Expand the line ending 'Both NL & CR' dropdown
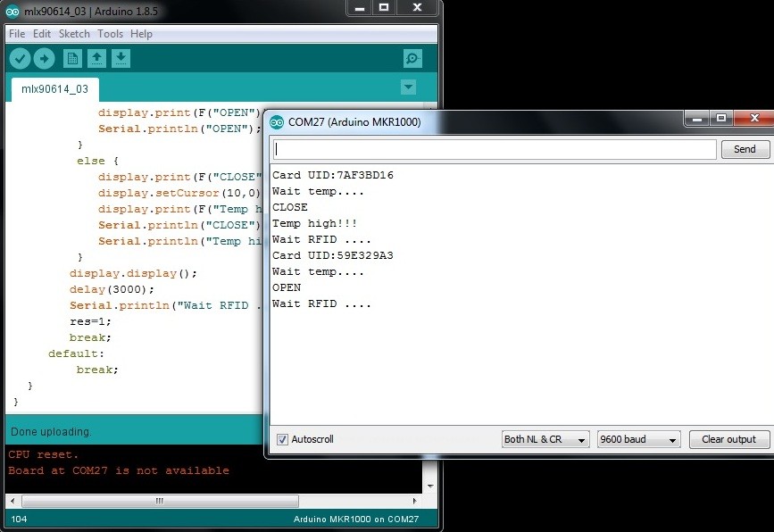The height and width of the screenshot is (532, 774). 545,439
